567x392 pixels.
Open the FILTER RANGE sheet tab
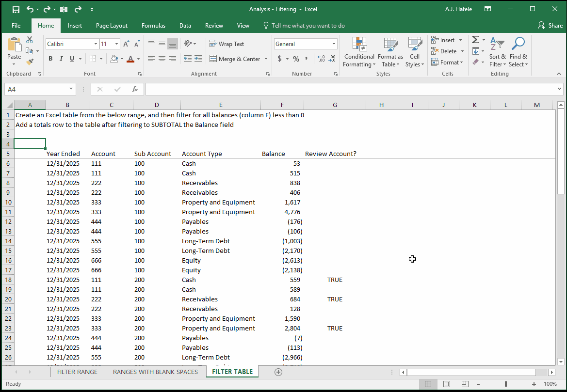click(x=78, y=372)
